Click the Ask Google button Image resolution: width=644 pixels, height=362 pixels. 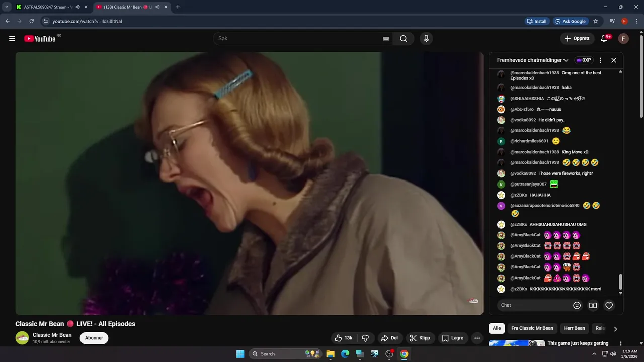571,21
